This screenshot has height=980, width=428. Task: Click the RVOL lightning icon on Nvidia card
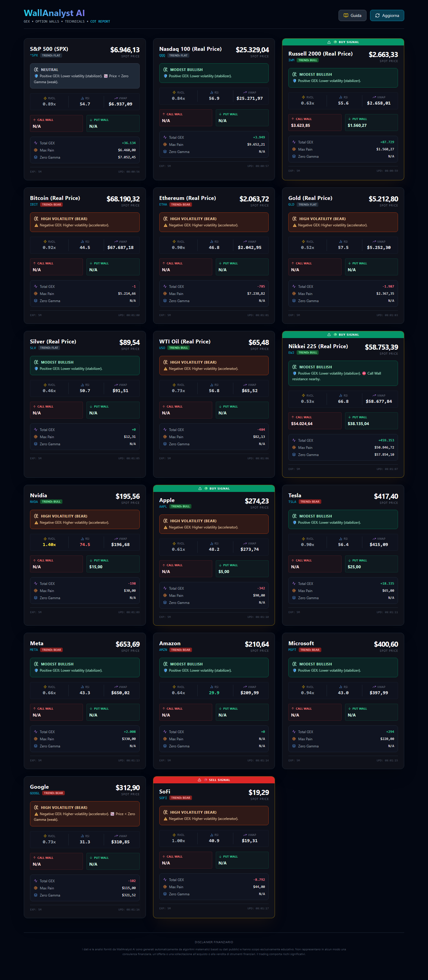click(x=45, y=539)
